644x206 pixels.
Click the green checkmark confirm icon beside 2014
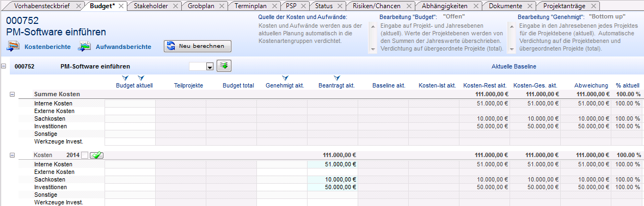(x=96, y=155)
